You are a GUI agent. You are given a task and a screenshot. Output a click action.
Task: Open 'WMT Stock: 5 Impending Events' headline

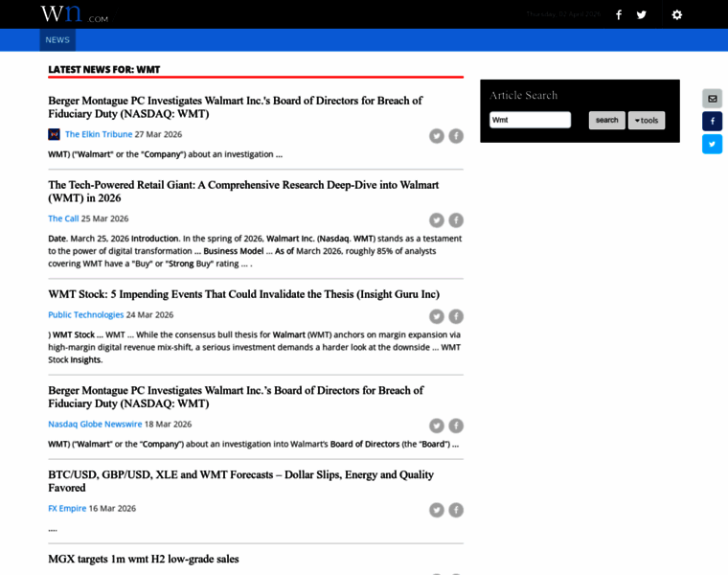point(243,294)
